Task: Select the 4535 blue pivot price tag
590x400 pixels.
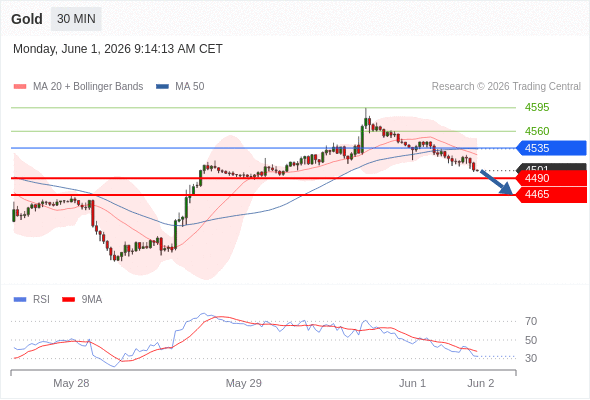Action: click(551, 148)
